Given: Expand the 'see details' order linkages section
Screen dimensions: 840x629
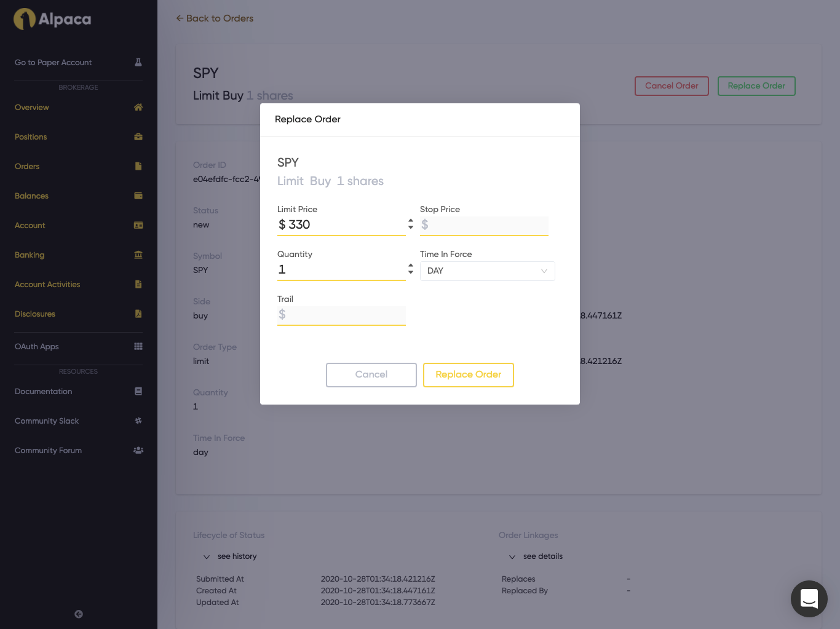Looking at the screenshot, I should 536,556.
